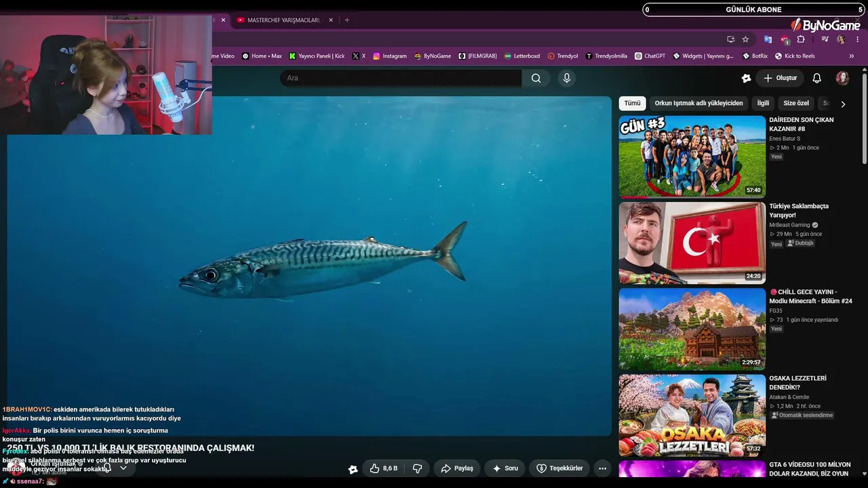Open the YouTube account avatar menu
The width and height of the screenshot is (868, 488).
coord(842,78)
